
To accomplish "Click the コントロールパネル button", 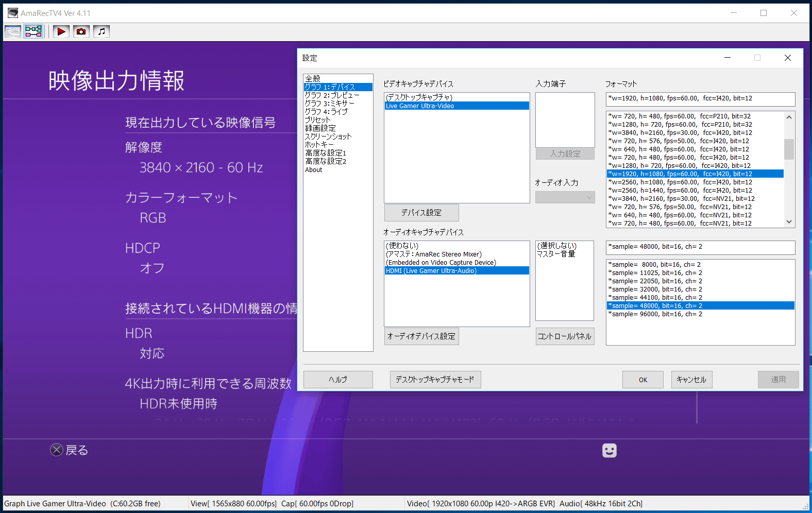I will click(565, 336).
